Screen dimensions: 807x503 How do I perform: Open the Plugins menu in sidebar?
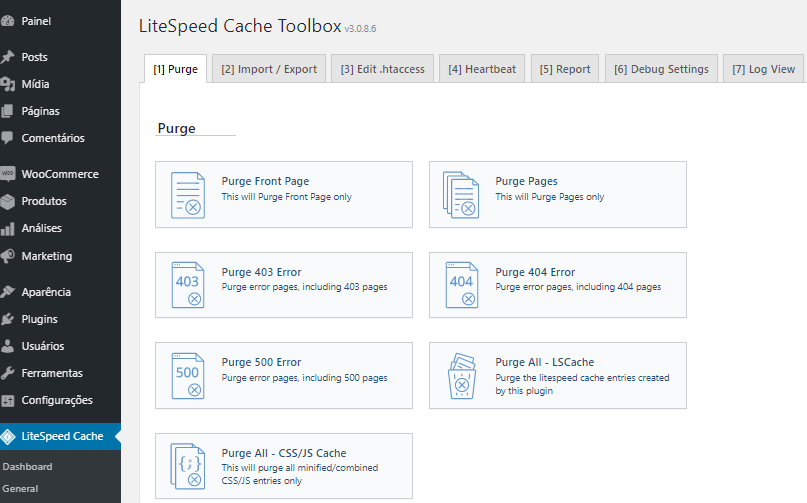click(39, 319)
